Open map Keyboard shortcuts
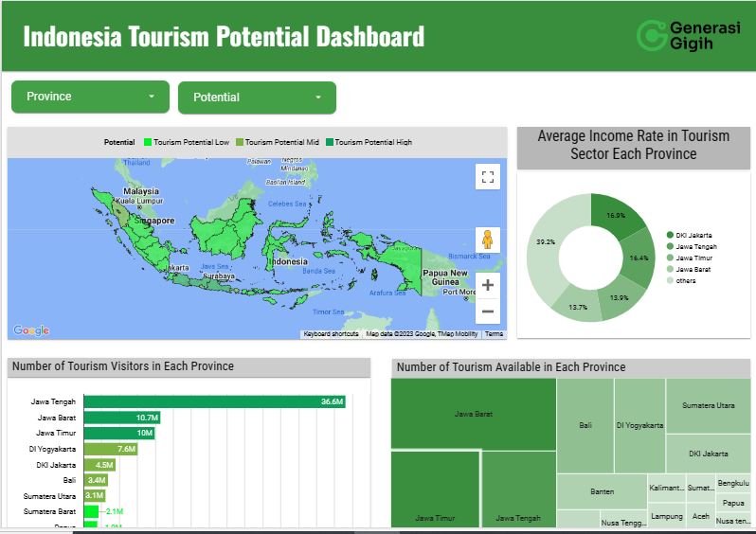 click(331, 334)
